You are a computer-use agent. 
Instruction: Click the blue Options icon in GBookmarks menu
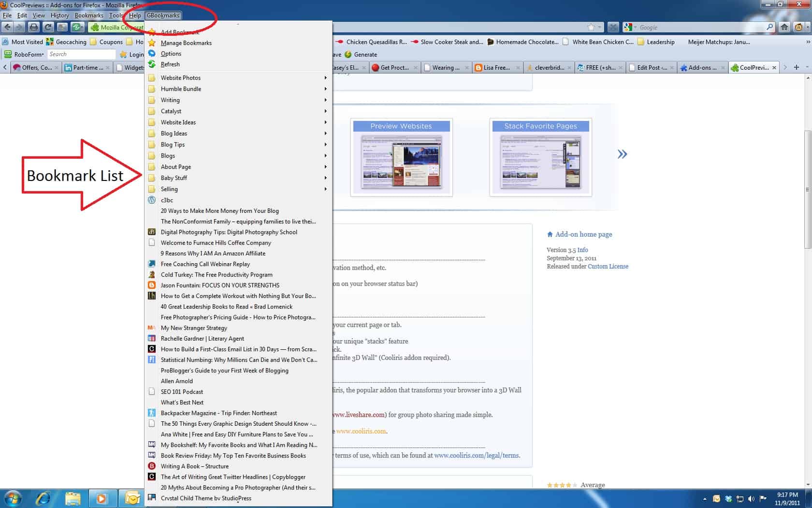[x=152, y=54]
